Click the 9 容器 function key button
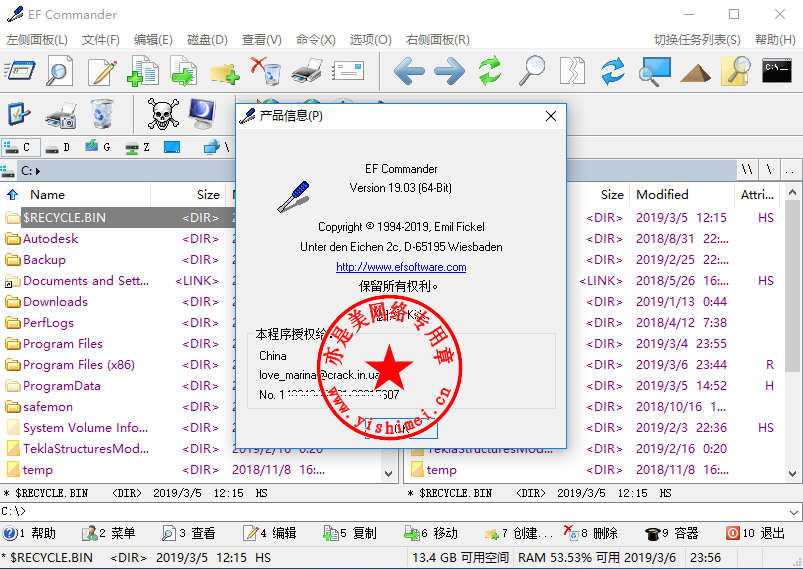 click(x=671, y=533)
